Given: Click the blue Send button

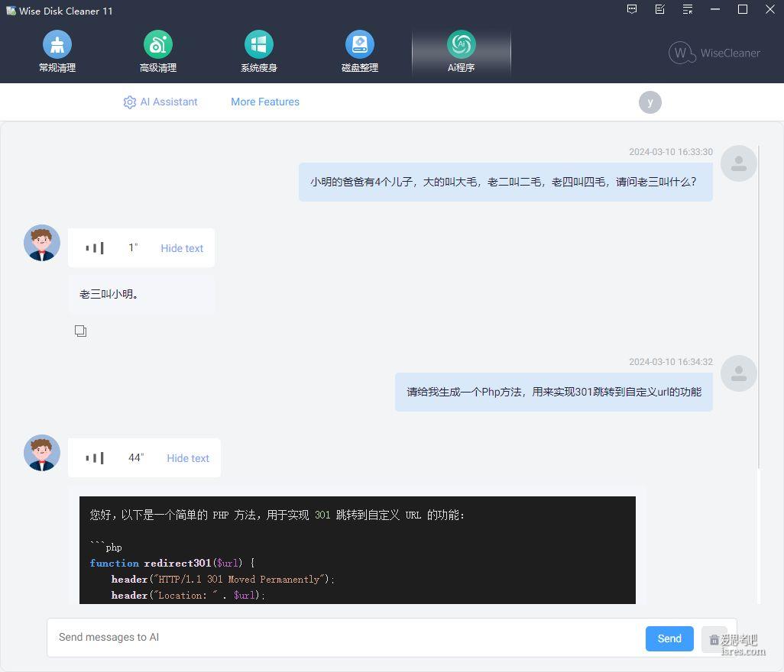Looking at the screenshot, I should coord(669,638).
